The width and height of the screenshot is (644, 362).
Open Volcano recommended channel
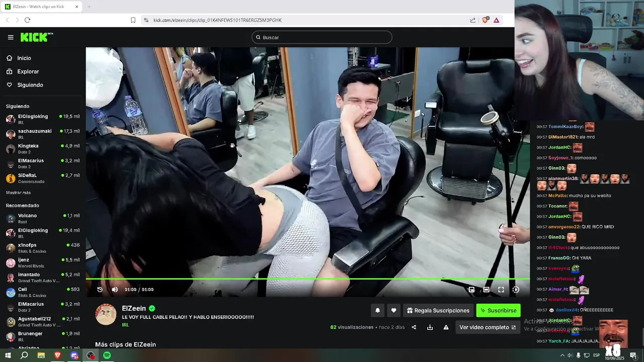coord(43,218)
